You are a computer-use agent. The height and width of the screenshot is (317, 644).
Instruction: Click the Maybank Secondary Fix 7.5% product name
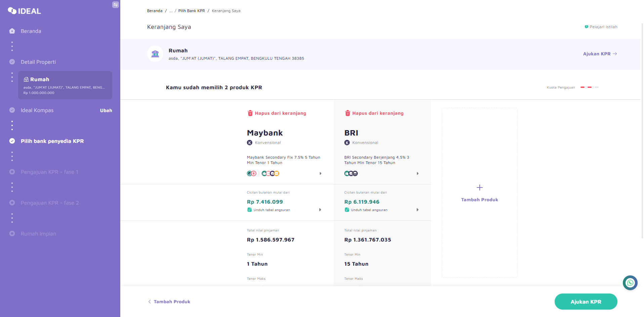coord(284,160)
